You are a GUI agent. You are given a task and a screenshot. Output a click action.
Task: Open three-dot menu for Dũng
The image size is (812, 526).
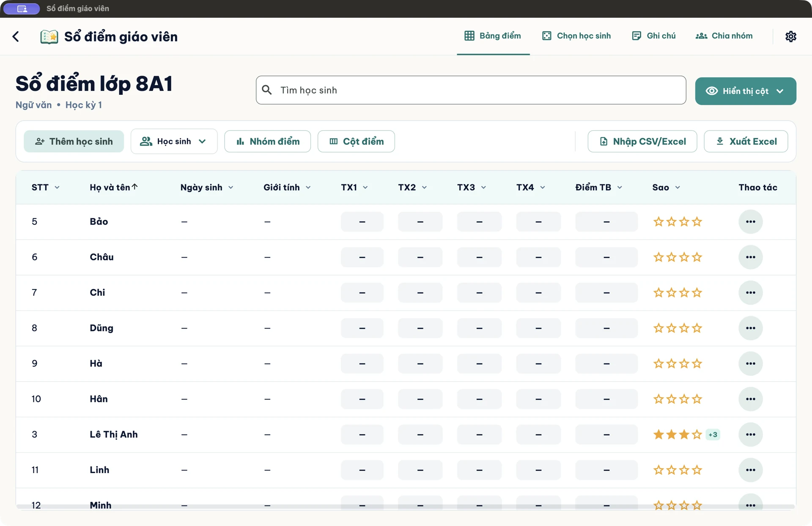751,328
